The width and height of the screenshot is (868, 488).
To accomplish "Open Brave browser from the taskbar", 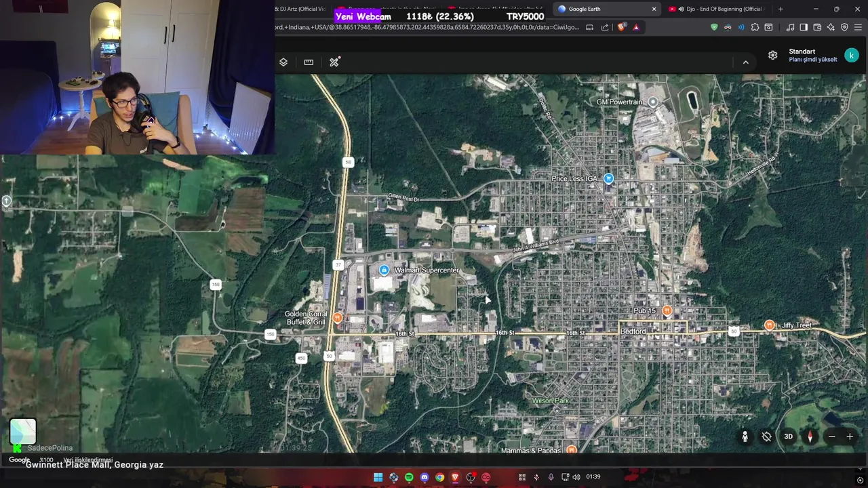I will (455, 477).
